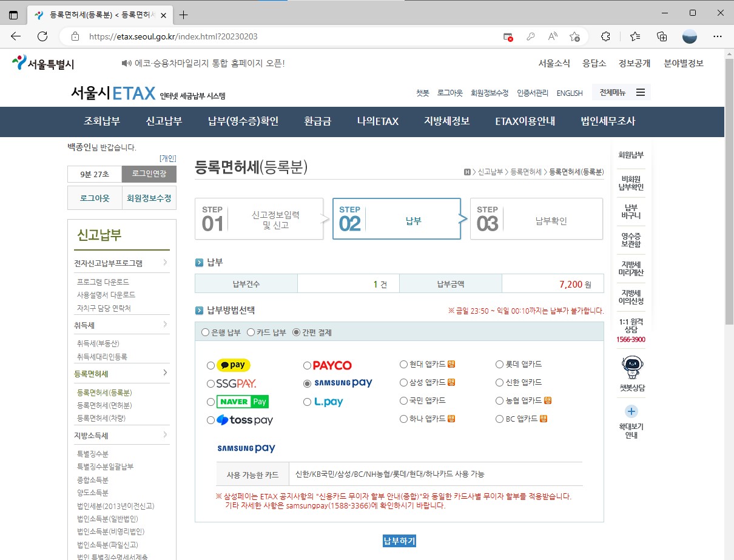Click the blocked popup icon in the address bar

pos(508,36)
